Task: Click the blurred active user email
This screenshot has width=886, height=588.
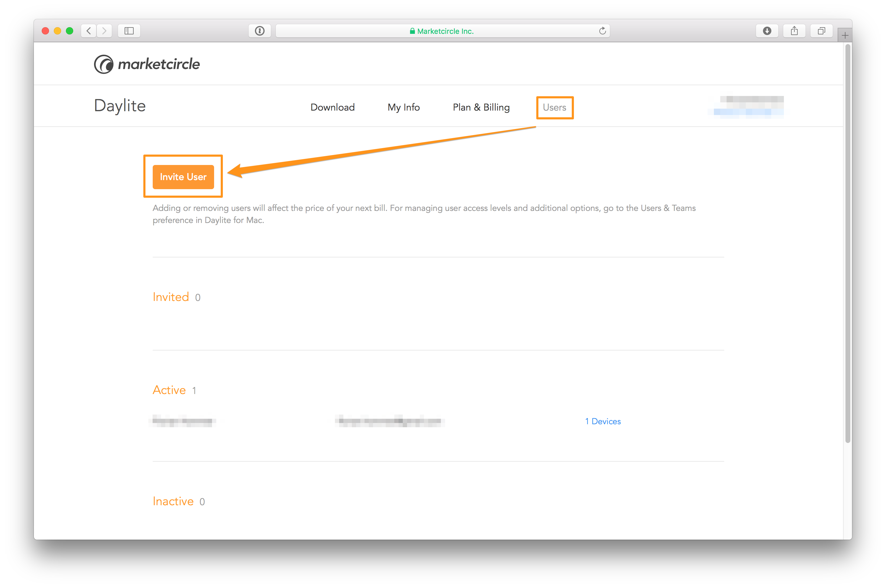Action: 389,421
